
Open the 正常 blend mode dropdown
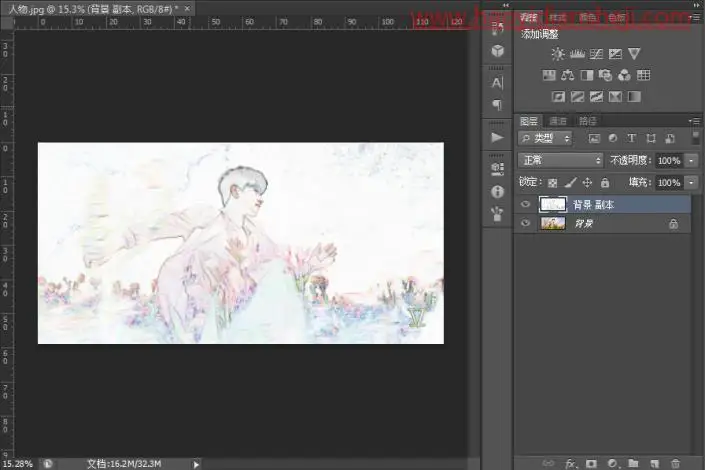coord(561,160)
